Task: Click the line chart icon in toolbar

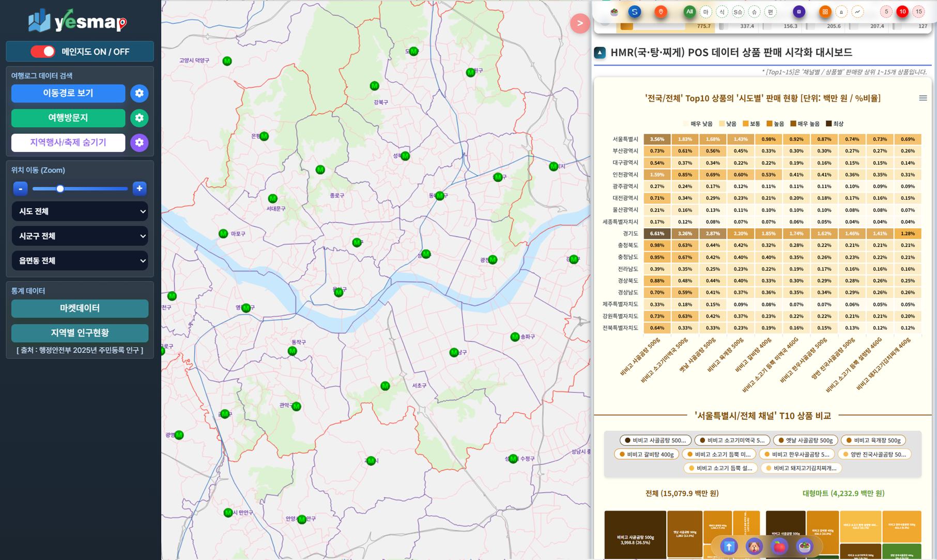Action: pyautogui.click(x=857, y=11)
